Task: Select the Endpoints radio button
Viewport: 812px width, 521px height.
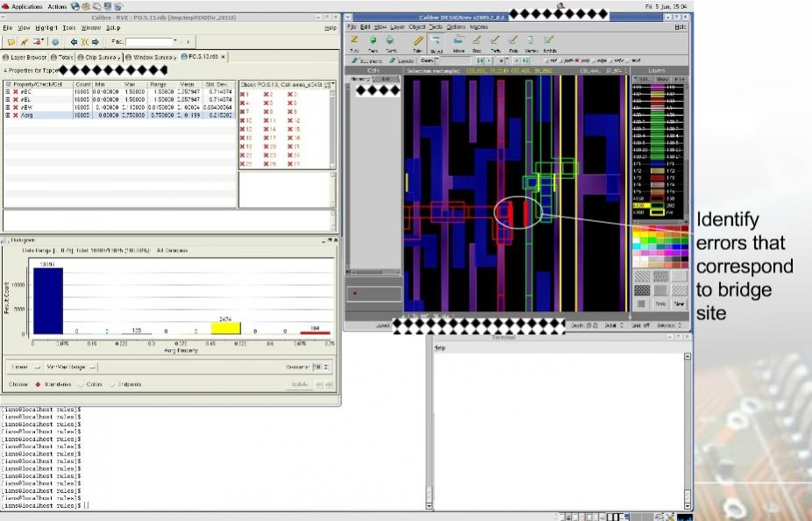Action: 112,384
